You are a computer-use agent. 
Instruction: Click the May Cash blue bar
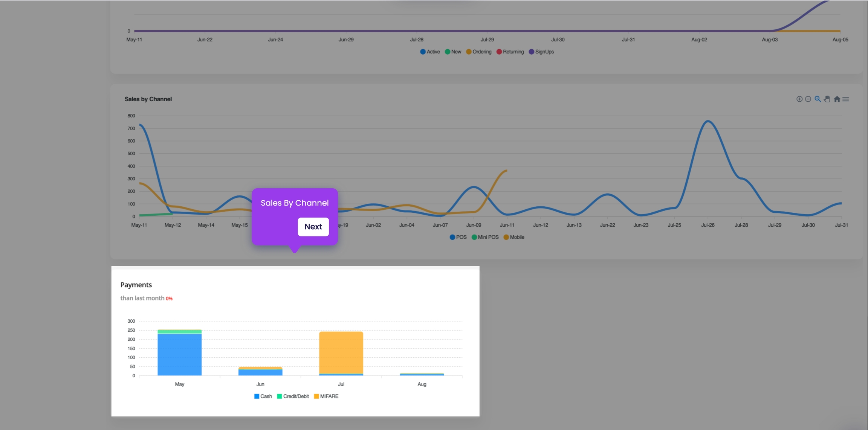pyautogui.click(x=179, y=355)
